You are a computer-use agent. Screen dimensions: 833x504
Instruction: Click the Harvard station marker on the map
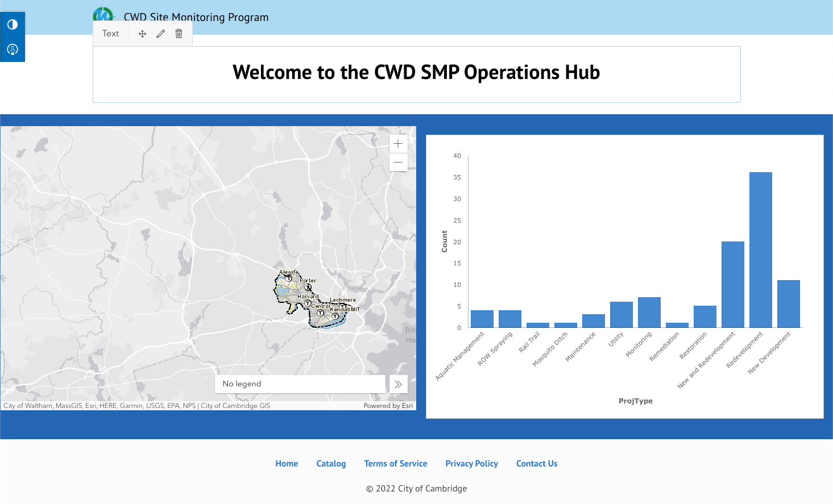(308, 303)
